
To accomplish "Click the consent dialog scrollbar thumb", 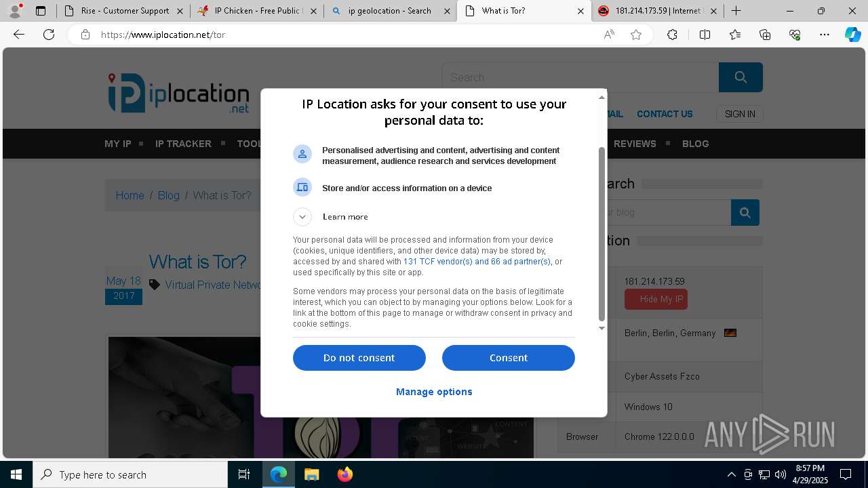I will [x=601, y=234].
